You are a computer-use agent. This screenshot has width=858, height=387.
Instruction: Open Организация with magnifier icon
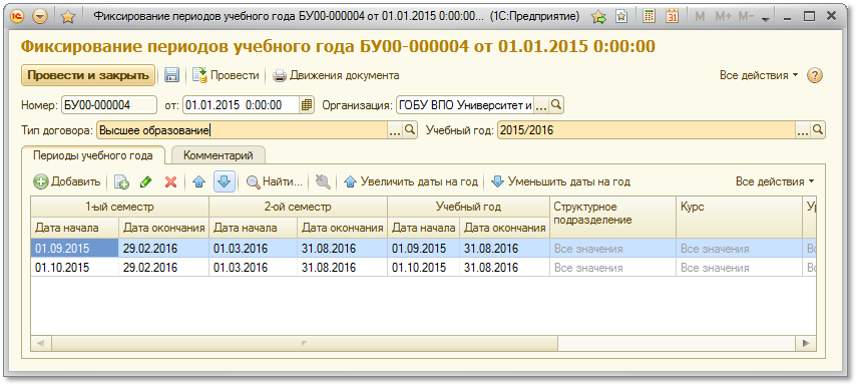coord(556,105)
